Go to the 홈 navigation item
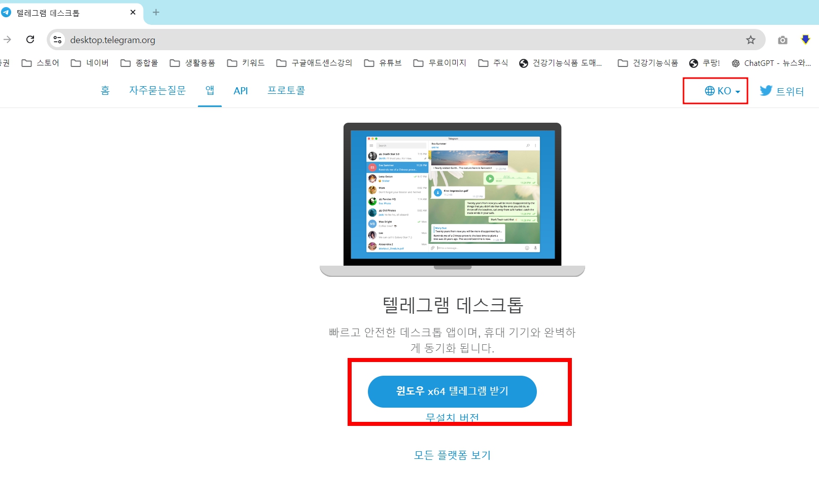This screenshot has height=504, width=819. (x=105, y=90)
